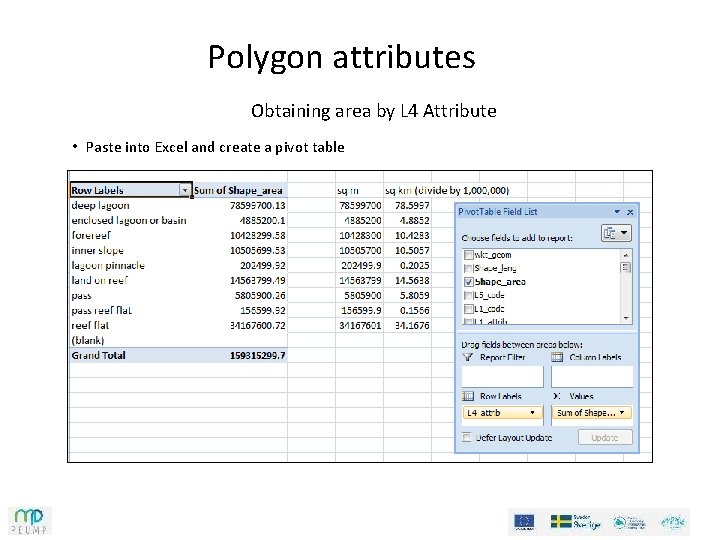The width and height of the screenshot is (720, 540).
Task: Click the Update button in field list
Action: 605,437
